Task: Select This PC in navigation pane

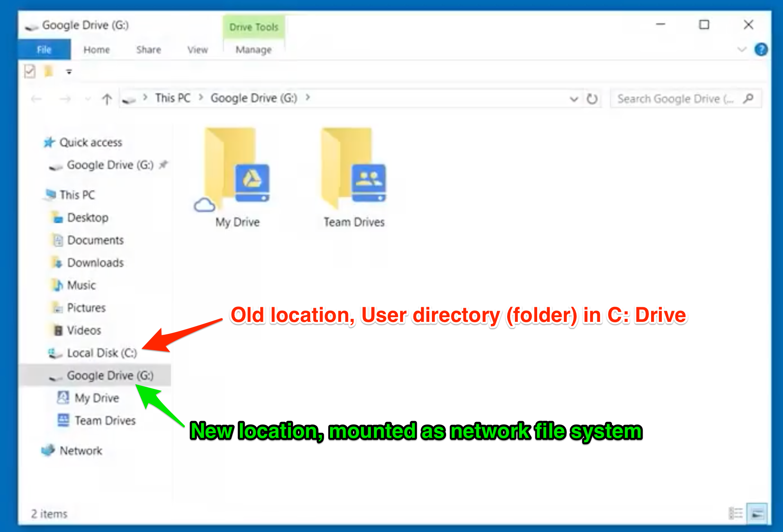Action: [x=77, y=195]
